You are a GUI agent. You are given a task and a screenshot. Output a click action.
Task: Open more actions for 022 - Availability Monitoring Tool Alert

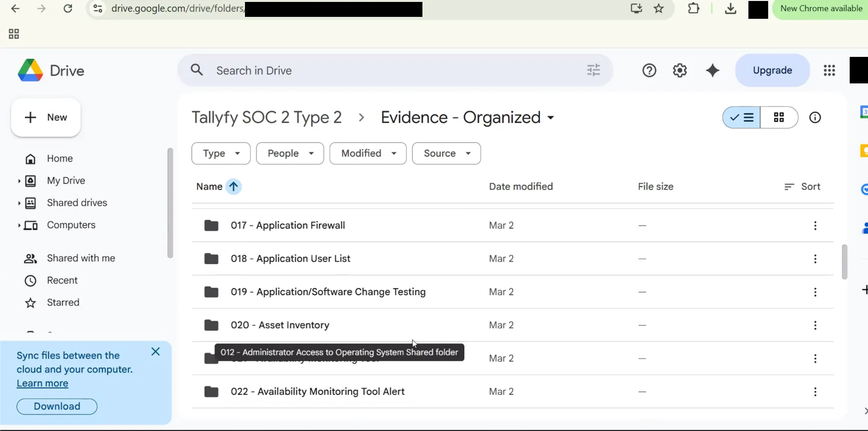pyautogui.click(x=815, y=392)
